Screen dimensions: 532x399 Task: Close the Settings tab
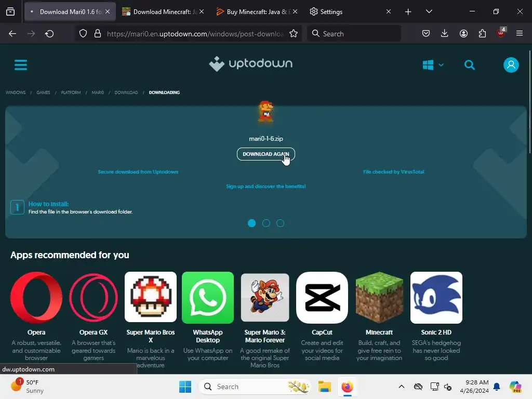pos(389,11)
